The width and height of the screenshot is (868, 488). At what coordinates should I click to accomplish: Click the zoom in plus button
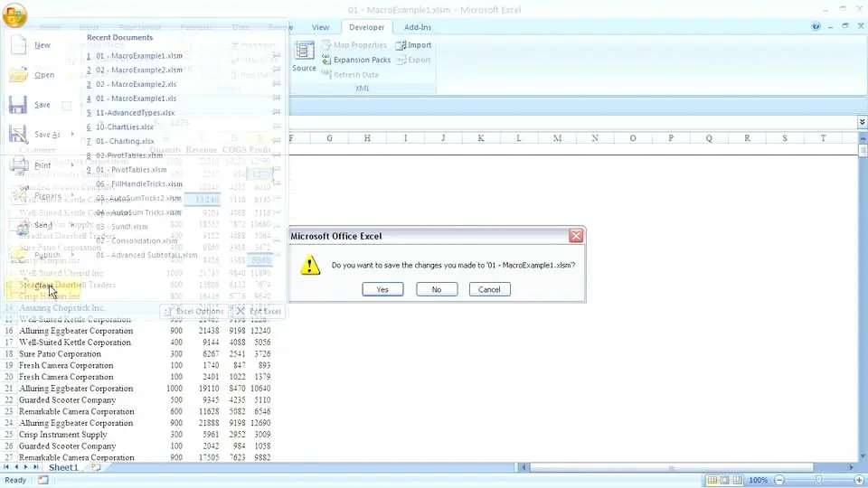pyautogui.click(x=859, y=480)
